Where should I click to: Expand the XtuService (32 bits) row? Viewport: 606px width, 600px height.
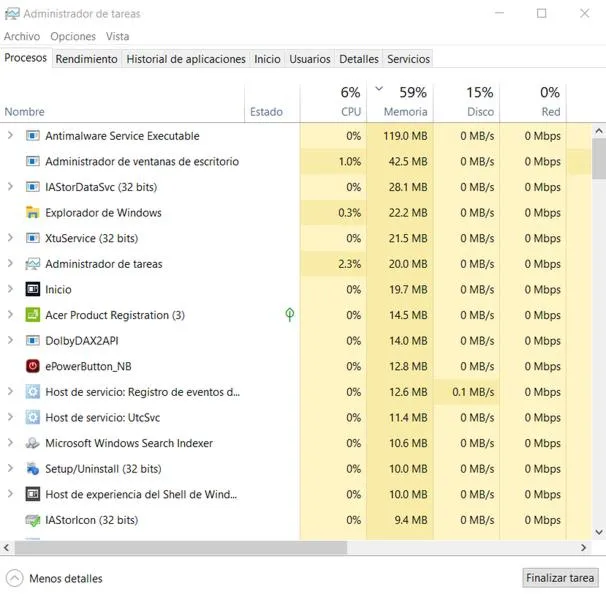click(x=10, y=238)
